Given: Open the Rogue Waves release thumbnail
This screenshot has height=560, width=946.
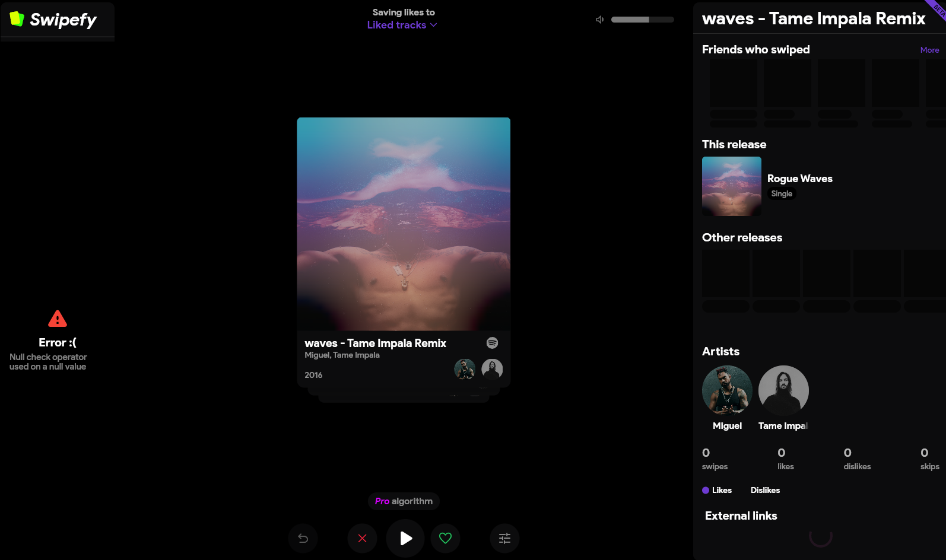Looking at the screenshot, I should (x=732, y=186).
